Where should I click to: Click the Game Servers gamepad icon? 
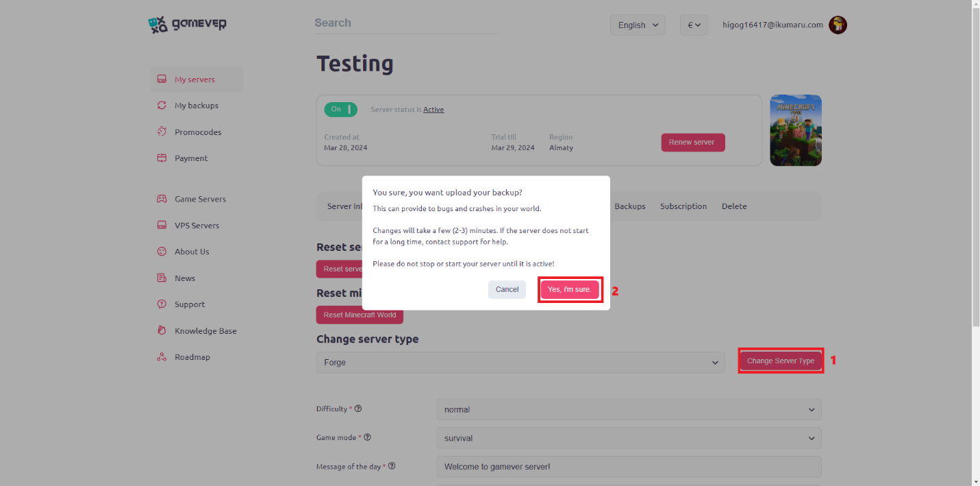(162, 199)
